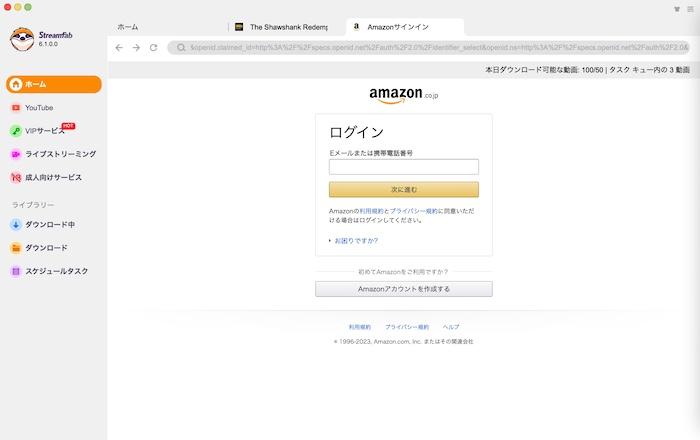
Task: Open YouTube in the sidebar
Action: 39,108
